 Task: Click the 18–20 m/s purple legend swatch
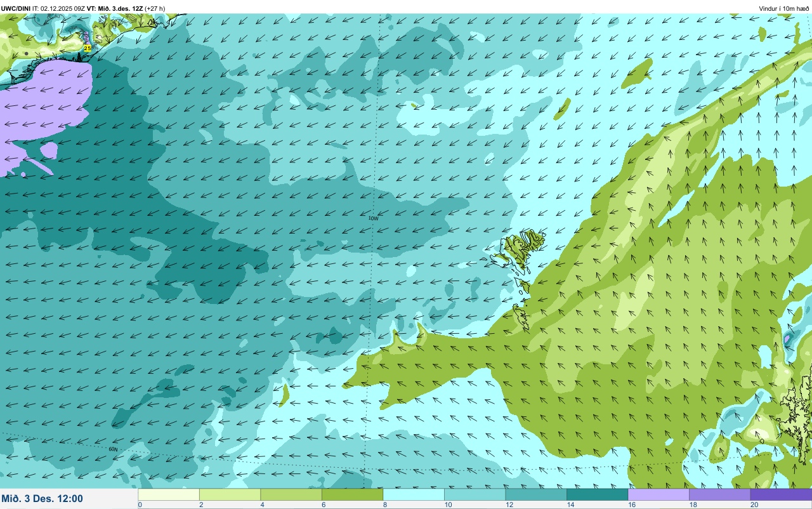719,494
